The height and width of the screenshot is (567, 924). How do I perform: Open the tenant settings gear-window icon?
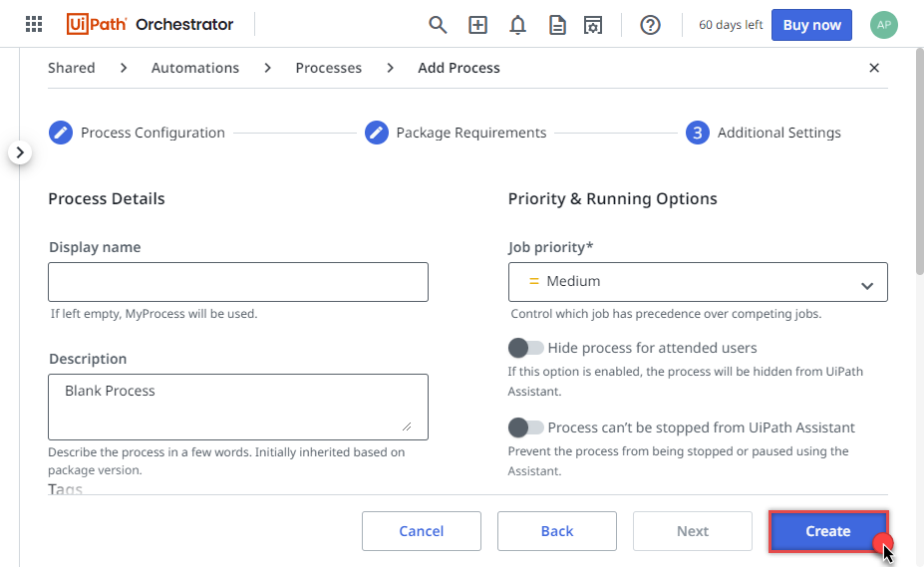pos(593,25)
